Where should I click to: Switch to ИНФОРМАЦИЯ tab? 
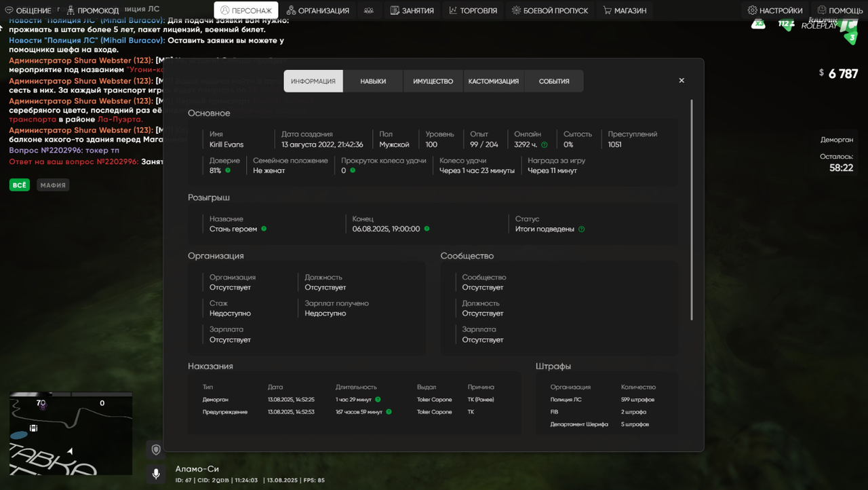click(x=313, y=81)
